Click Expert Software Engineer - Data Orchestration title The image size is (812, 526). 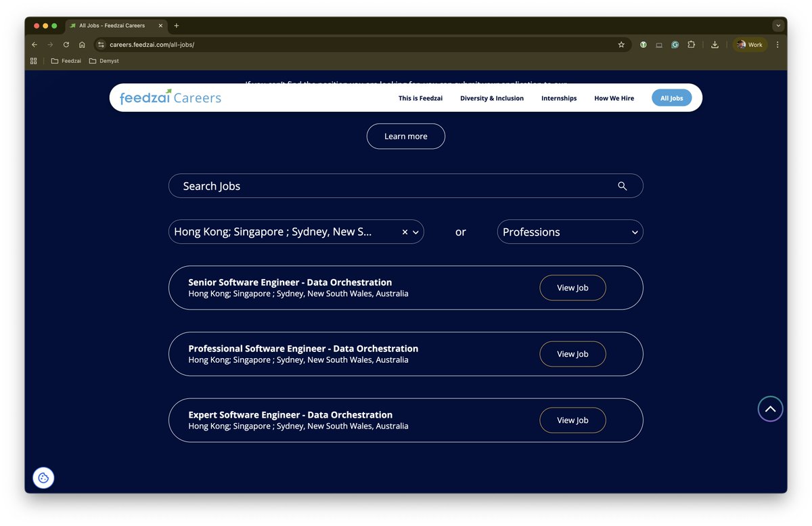point(290,415)
